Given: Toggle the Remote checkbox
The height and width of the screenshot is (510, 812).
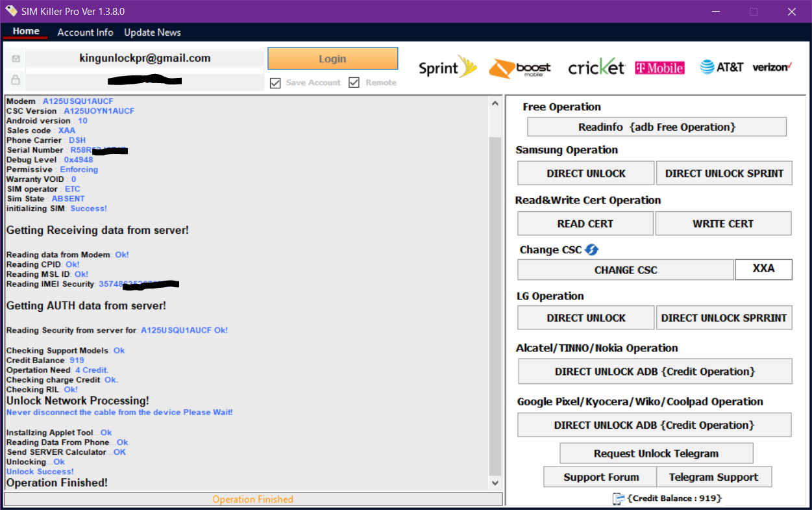Looking at the screenshot, I should [x=354, y=83].
